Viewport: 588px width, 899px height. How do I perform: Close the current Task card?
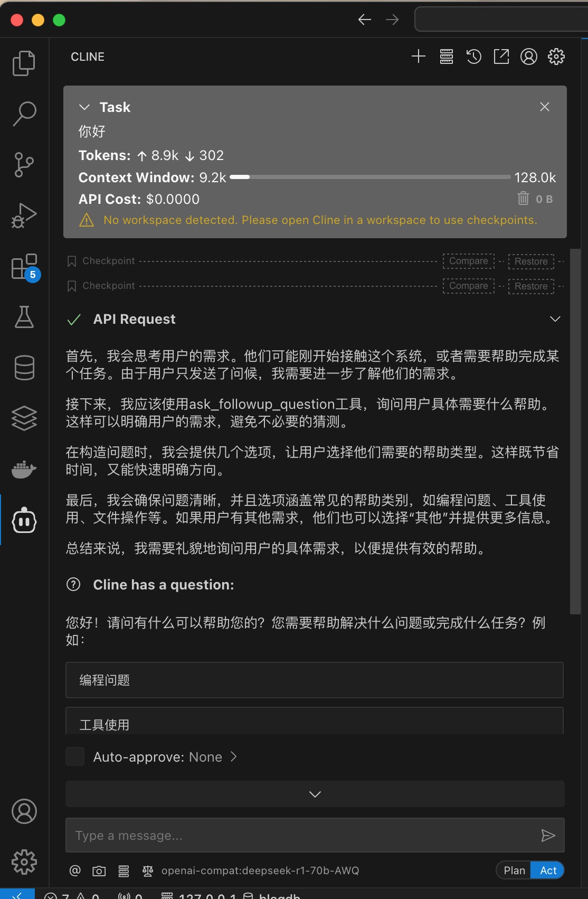pos(545,107)
